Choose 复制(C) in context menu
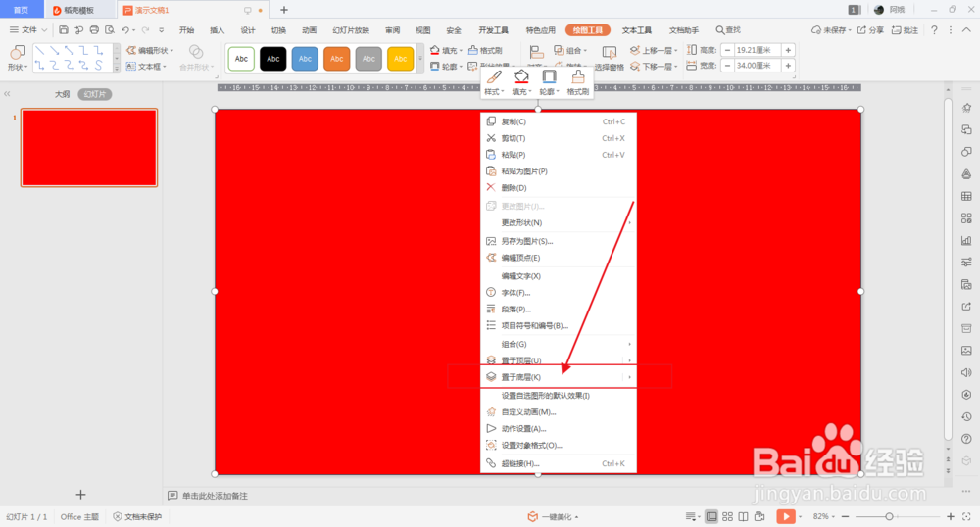The width and height of the screenshot is (980, 527). click(559, 121)
